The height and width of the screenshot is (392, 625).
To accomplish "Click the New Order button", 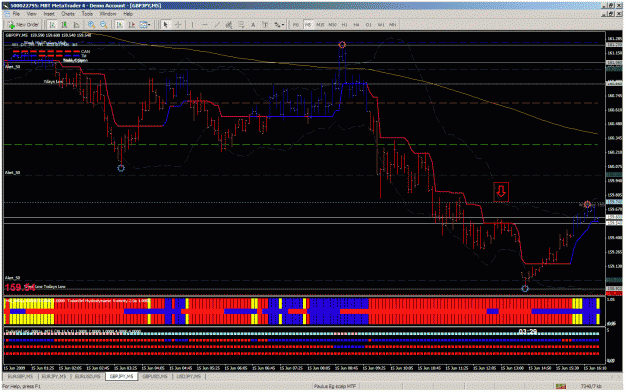I will [x=24, y=25].
